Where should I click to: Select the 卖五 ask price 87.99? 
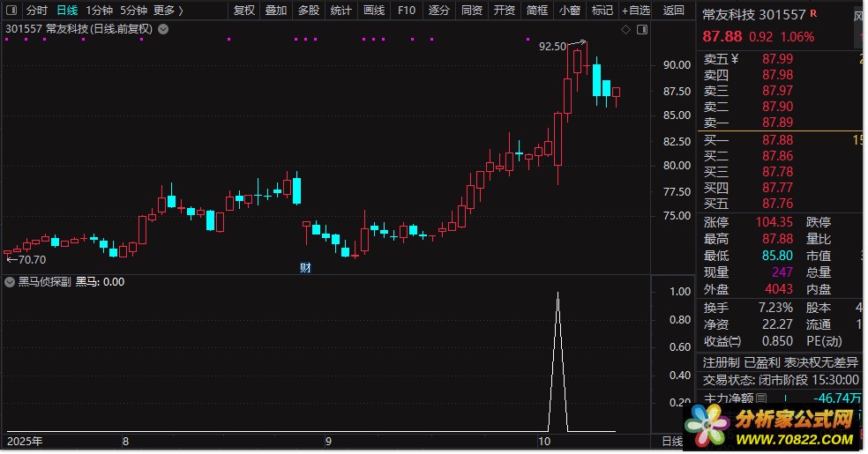click(777, 58)
